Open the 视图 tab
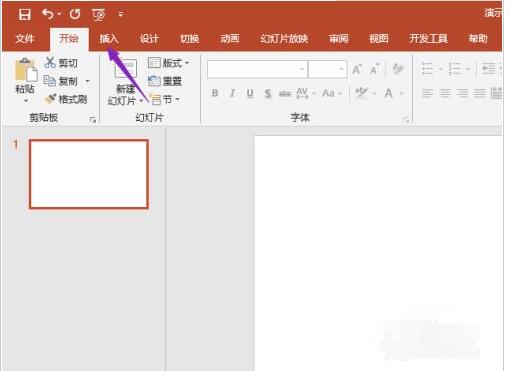The height and width of the screenshot is (371, 510). point(379,39)
